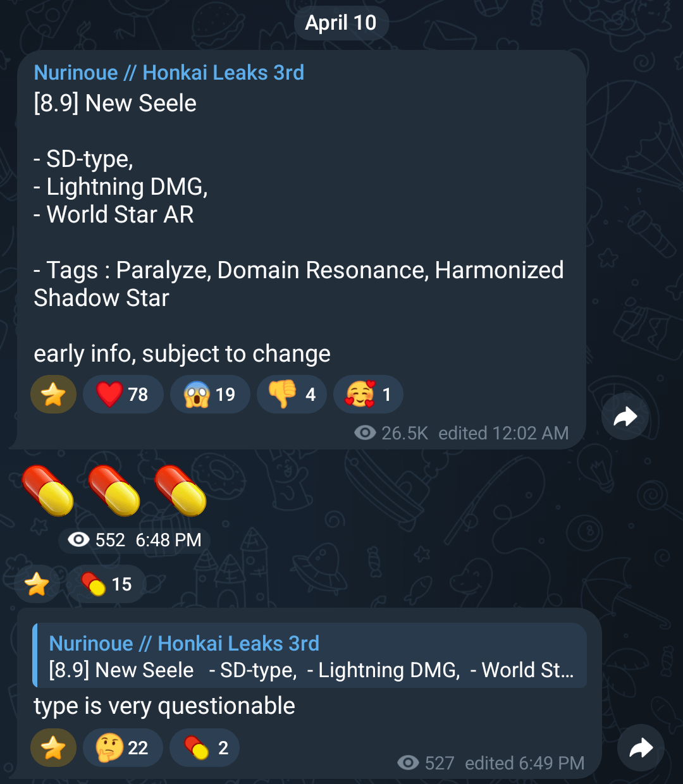Tap the thinking face reaction with 22

click(123, 748)
